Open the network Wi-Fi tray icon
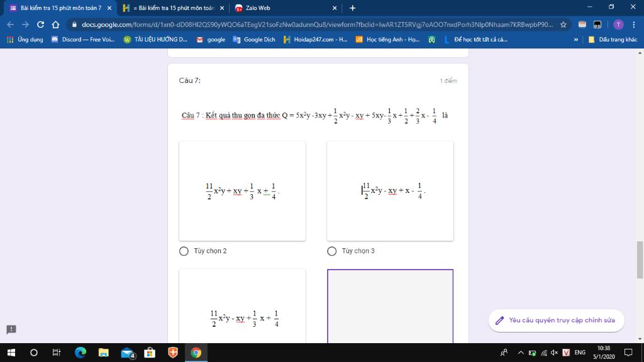Screen dimensions: 644x362 pos(544,353)
